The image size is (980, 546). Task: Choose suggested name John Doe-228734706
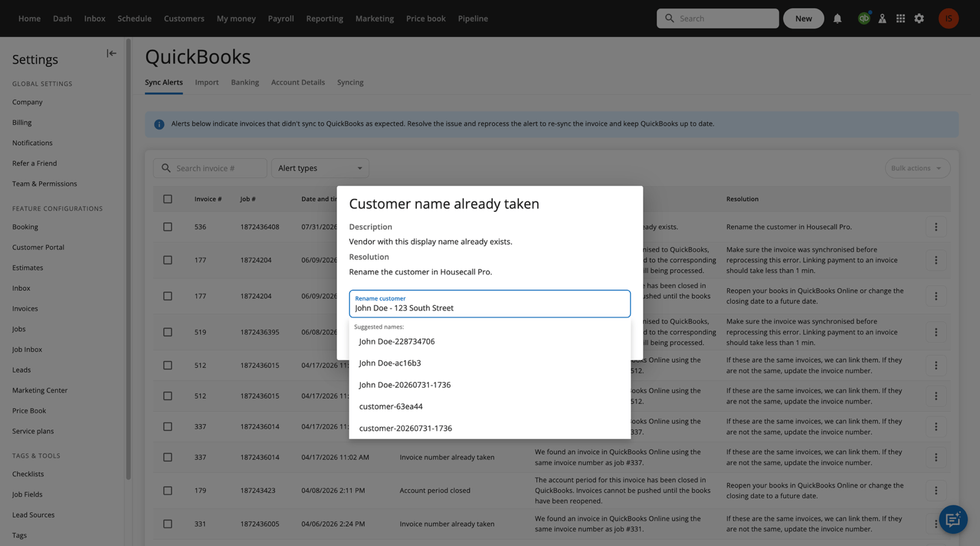[490, 342]
